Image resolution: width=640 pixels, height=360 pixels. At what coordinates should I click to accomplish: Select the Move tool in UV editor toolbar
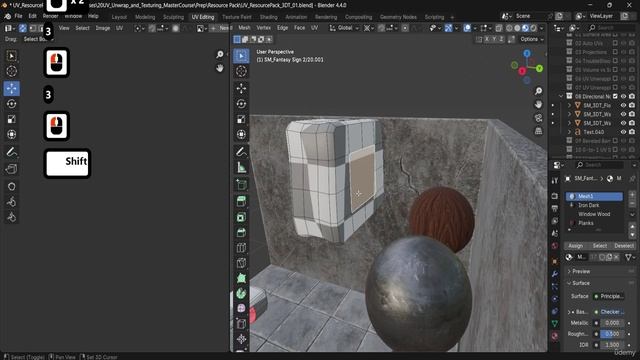11,89
